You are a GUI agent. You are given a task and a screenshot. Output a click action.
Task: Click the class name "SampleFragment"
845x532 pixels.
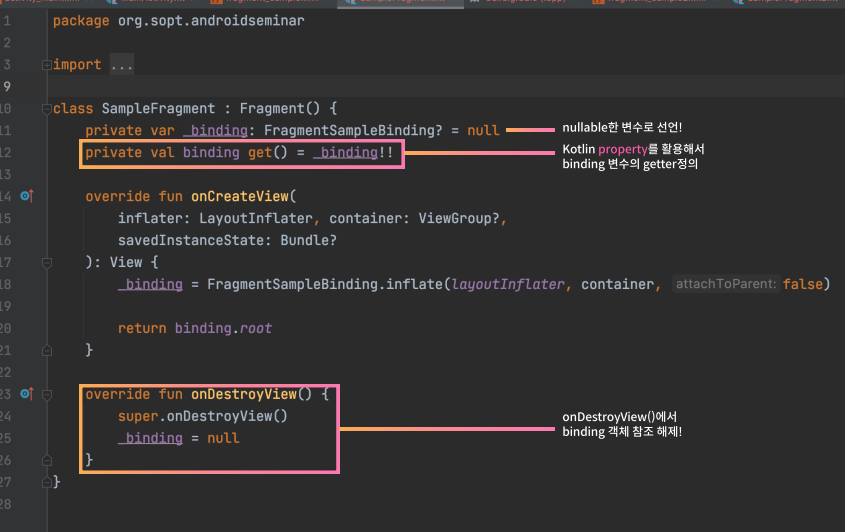pyautogui.click(x=158, y=108)
